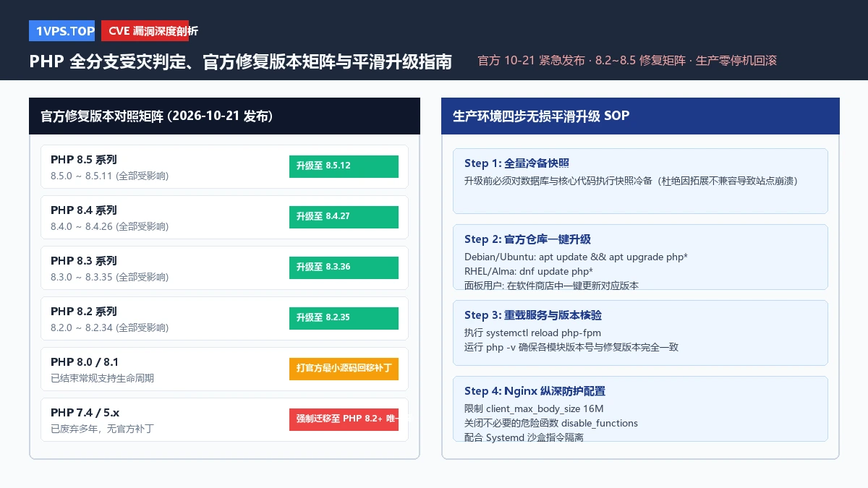Select the PHP 8.2 系列 row title
This screenshot has height=488, width=868.
pos(84,311)
